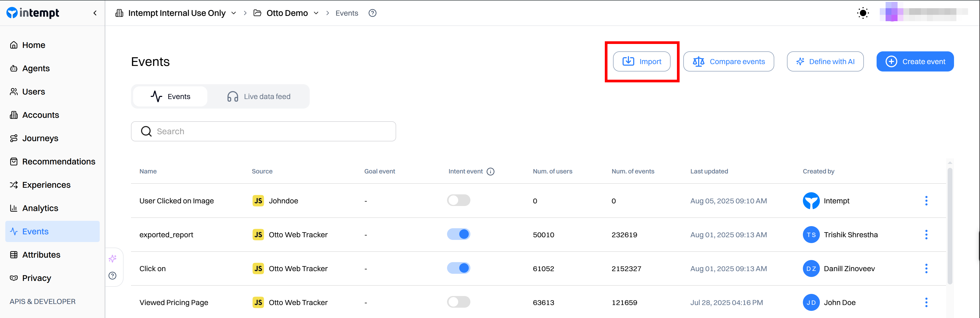This screenshot has height=318, width=980.
Task: Click the Intent event info icon
Action: click(490, 171)
